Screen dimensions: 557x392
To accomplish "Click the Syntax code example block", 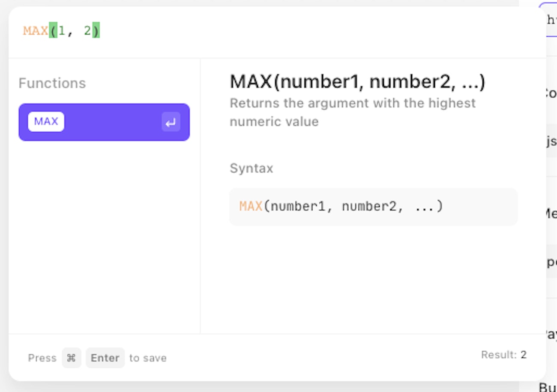I will [373, 207].
